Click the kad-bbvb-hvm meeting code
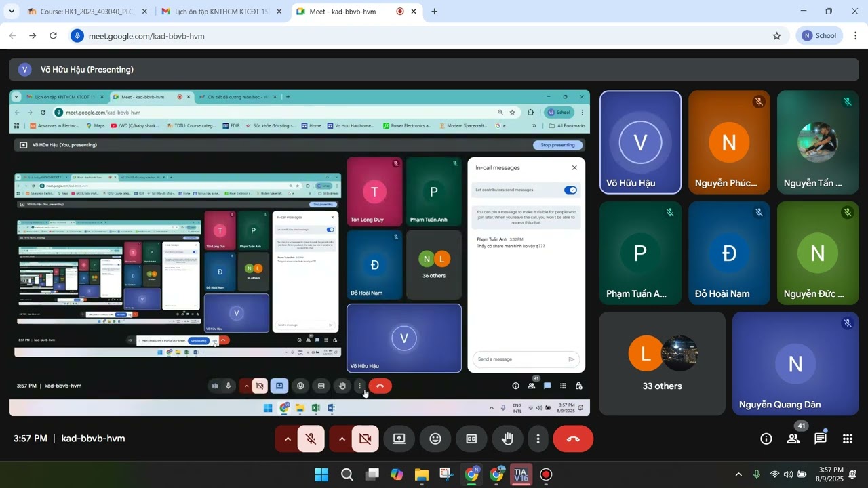 pos(94,439)
